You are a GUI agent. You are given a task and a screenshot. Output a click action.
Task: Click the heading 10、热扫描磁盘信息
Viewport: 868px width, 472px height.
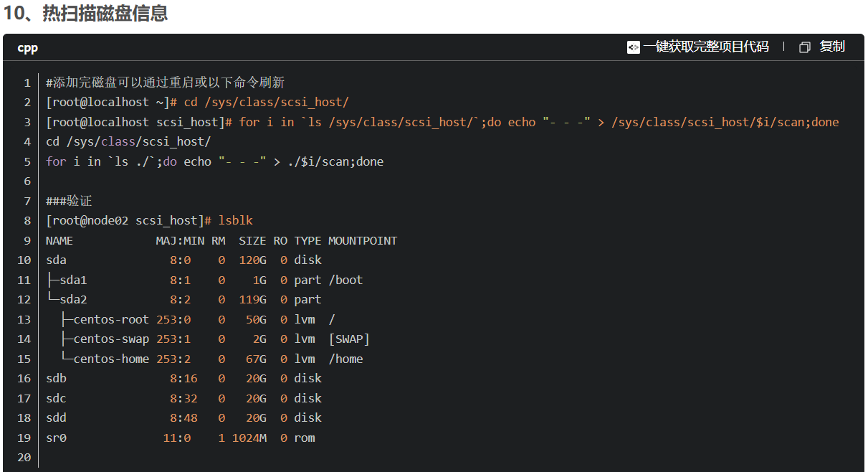pyautogui.click(x=85, y=13)
